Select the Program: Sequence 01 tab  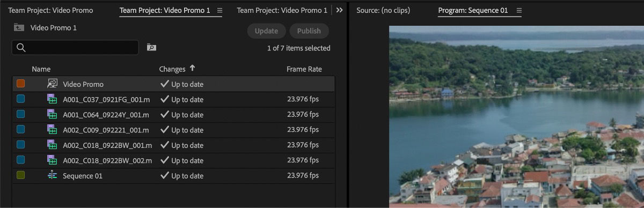tap(473, 10)
